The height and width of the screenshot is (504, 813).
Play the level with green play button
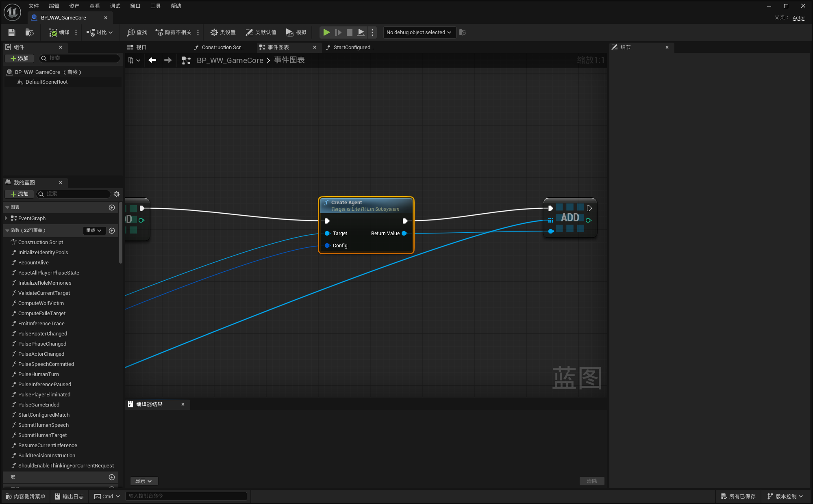pyautogui.click(x=326, y=32)
